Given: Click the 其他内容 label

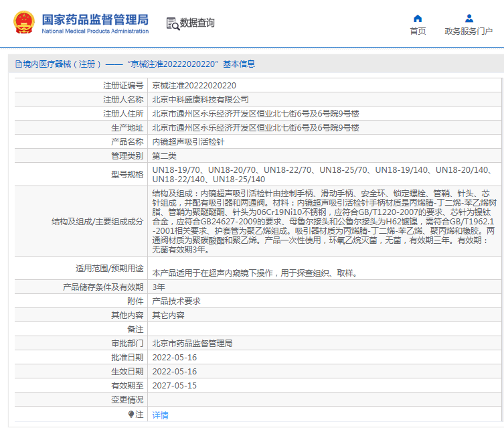Looking at the screenshot, I should pos(127,315).
